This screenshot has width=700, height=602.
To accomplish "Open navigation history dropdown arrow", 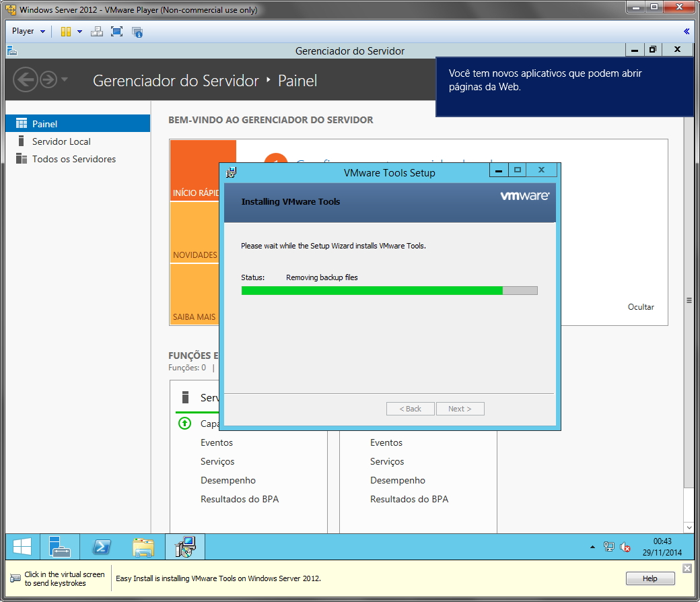I will pos(65,79).
